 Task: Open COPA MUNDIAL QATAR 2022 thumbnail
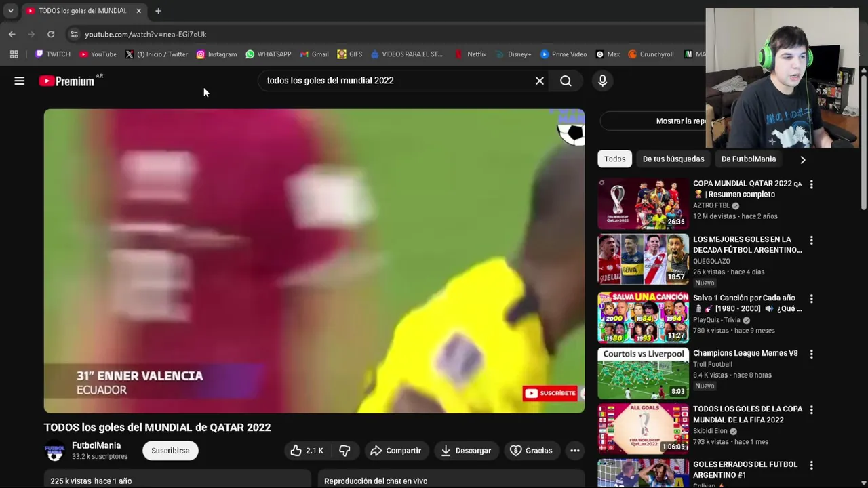[x=643, y=203]
